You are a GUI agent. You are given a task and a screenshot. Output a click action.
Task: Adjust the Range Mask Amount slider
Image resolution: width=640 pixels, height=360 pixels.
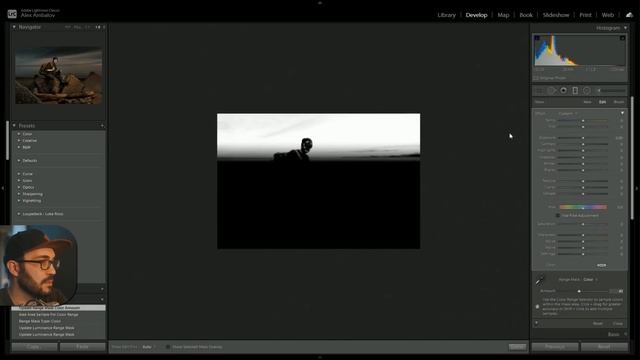coord(579,291)
